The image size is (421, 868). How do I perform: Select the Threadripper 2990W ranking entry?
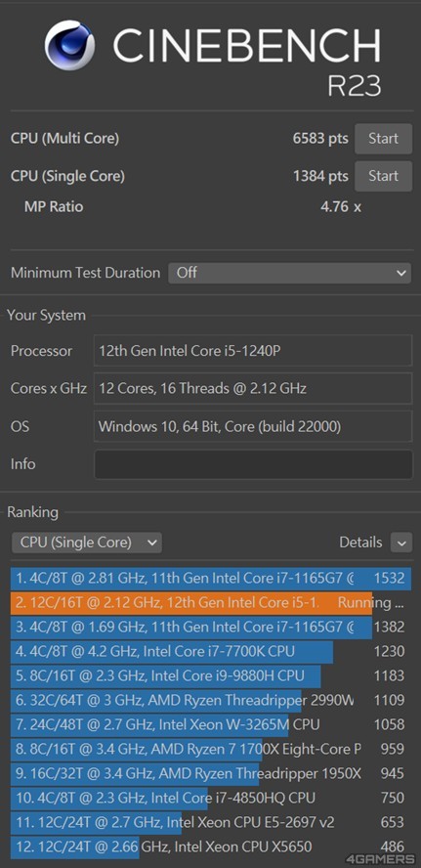(211, 700)
